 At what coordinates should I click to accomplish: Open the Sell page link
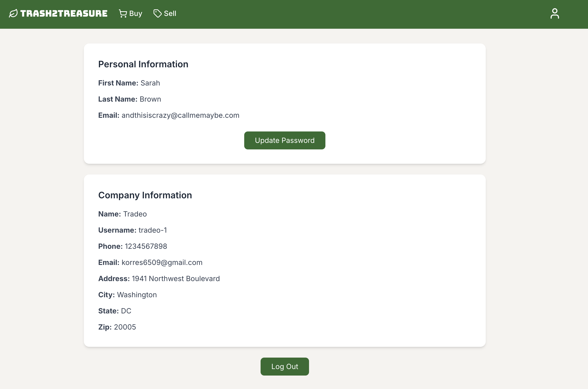[x=170, y=13]
